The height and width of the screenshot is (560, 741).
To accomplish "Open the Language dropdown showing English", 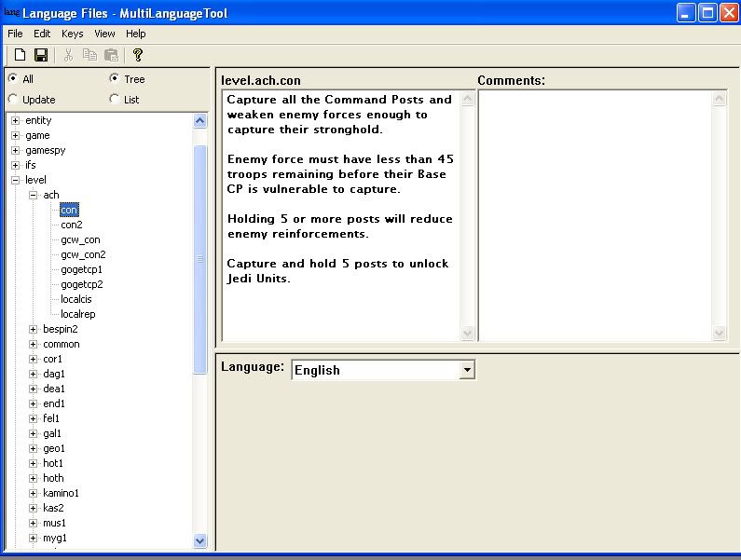I will 467,370.
